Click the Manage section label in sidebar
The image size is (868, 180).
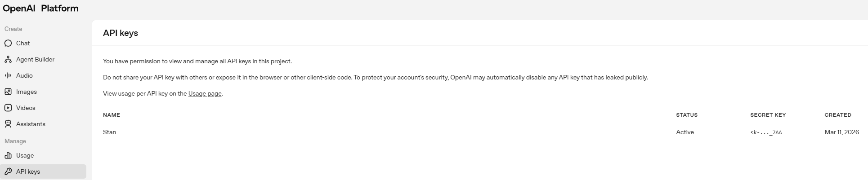coord(15,141)
